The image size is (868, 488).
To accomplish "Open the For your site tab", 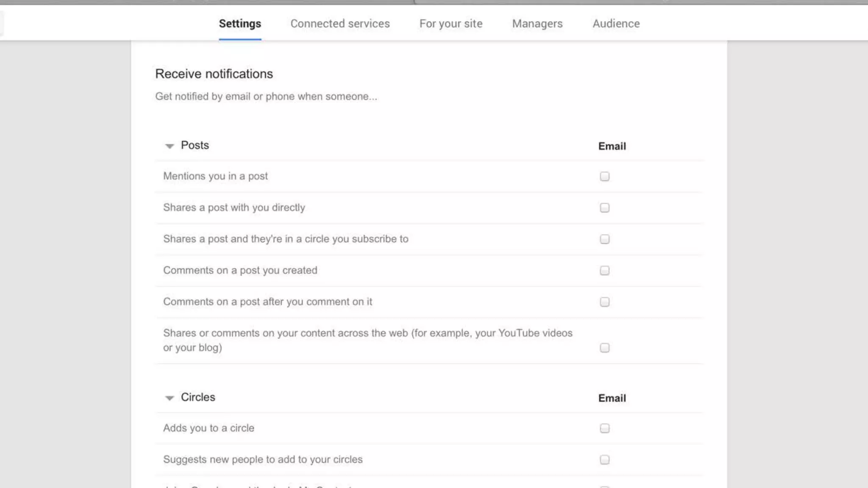I will click(451, 24).
